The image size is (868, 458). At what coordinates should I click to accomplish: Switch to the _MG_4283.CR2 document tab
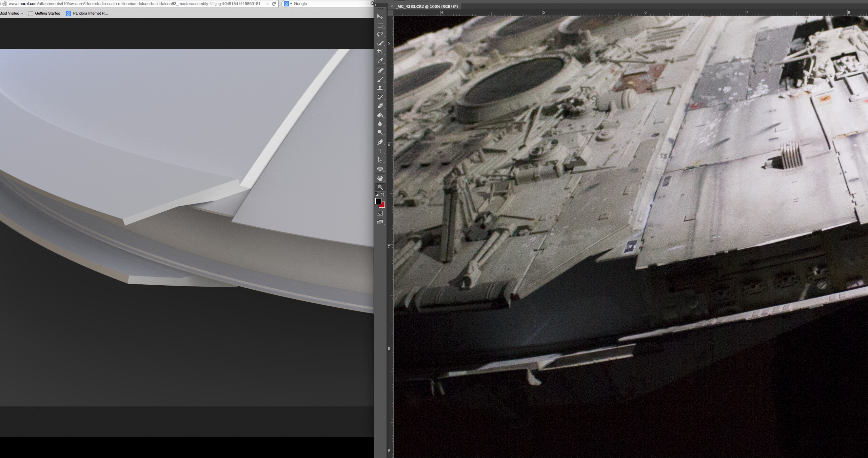(427, 6)
